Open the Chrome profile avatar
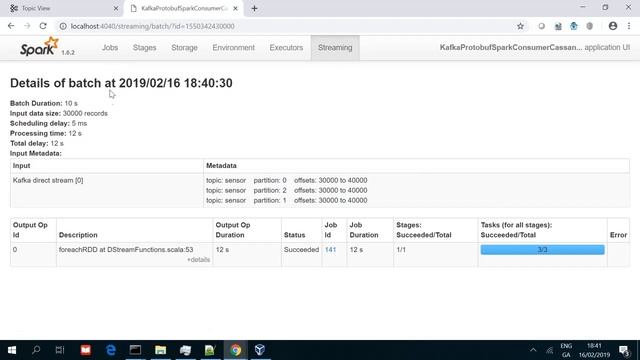Screen dimensions: 640x360 [x=613, y=26]
